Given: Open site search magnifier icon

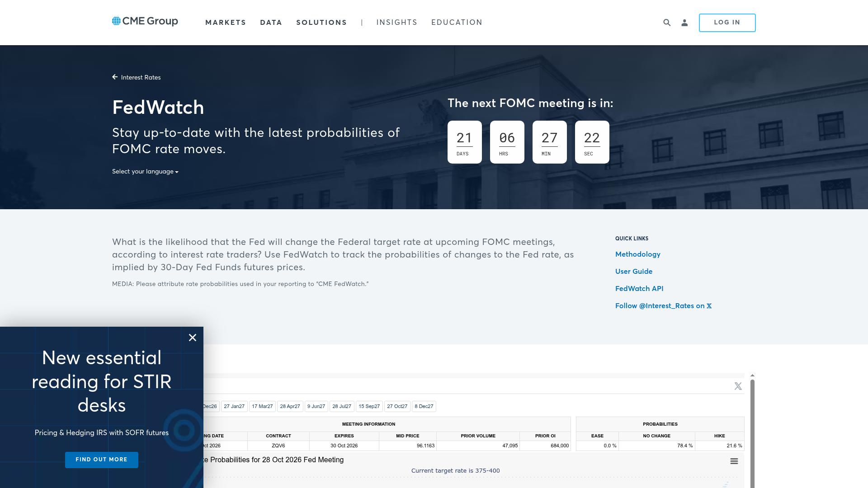Looking at the screenshot, I should pyautogui.click(x=667, y=23).
